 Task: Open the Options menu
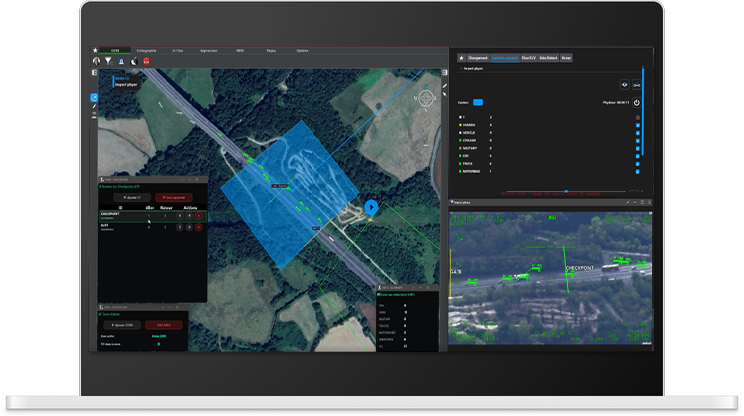302,50
